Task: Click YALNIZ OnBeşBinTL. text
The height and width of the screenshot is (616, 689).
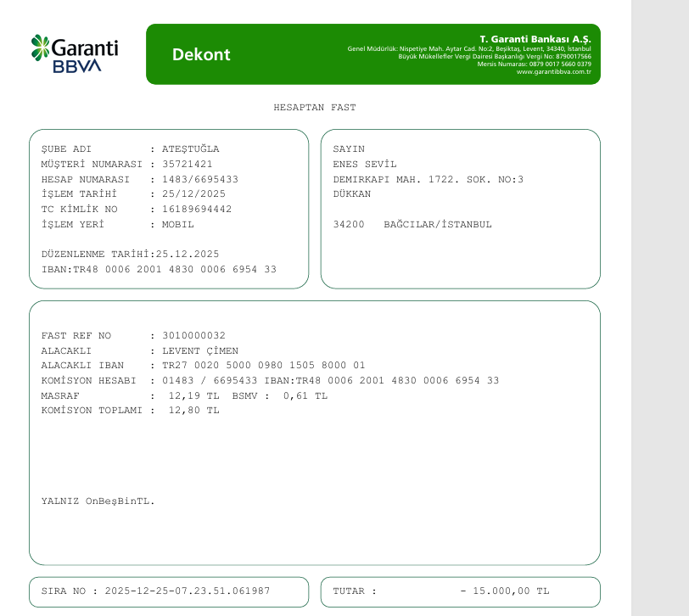Action: [x=98, y=501]
